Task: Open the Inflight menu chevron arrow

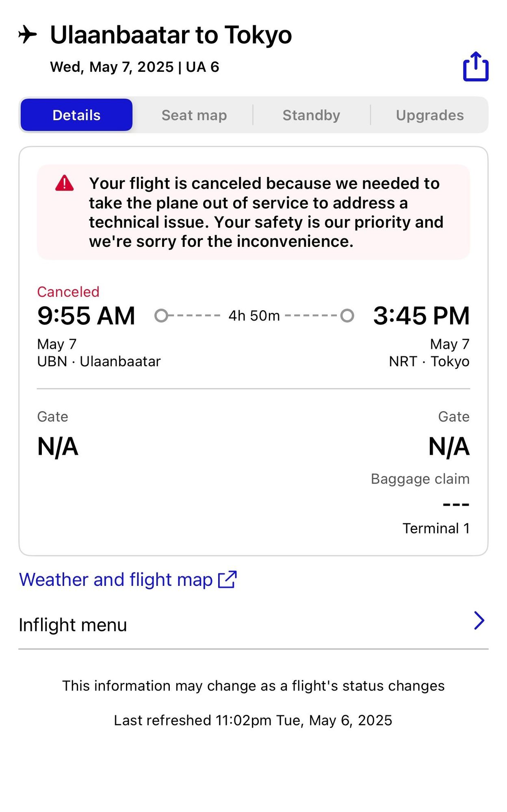Action: [x=479, y=620]
